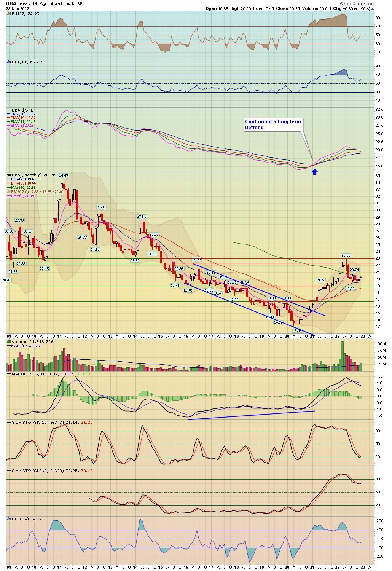Click the red EMA(50) legend swatch

tap(9, 183)
